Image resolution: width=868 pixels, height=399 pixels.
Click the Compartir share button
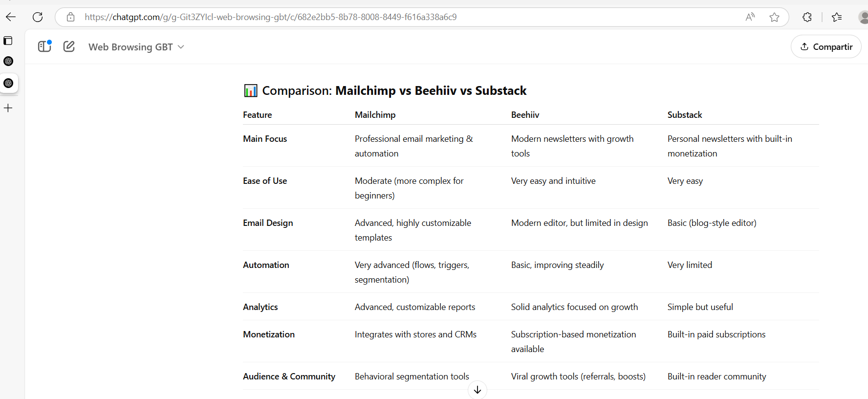pyautogui.click(x=826, y=46)
